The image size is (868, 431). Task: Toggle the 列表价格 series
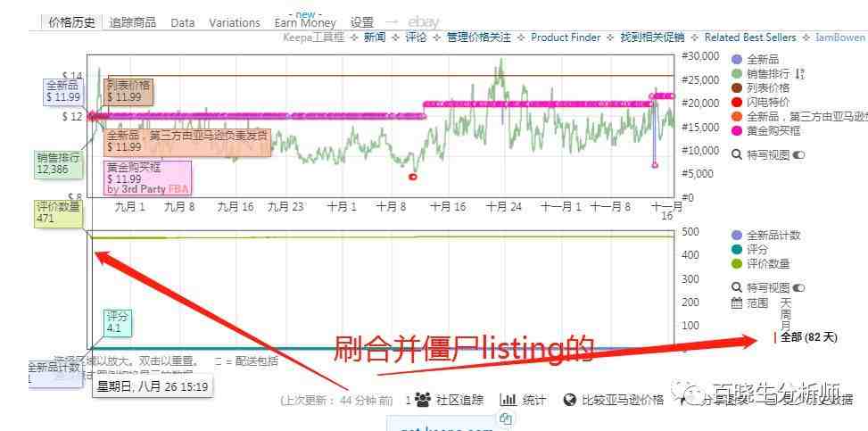click(x=761, y=87)
